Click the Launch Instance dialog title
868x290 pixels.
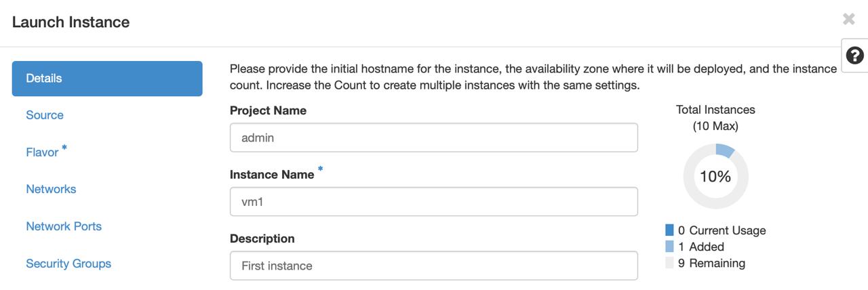pyautogui.click(x=71, y=22)
